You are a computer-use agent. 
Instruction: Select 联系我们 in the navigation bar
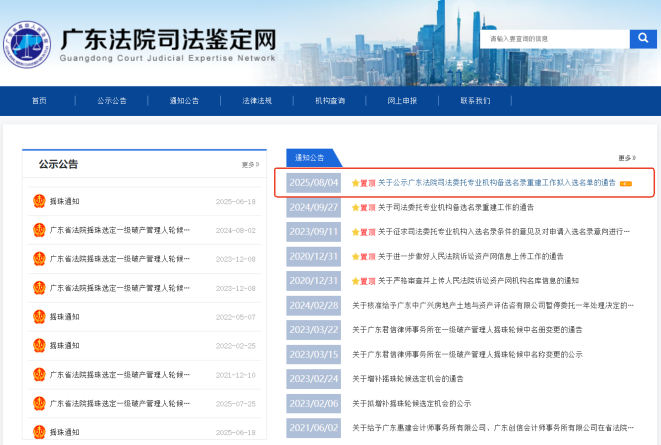pos(475,101)
